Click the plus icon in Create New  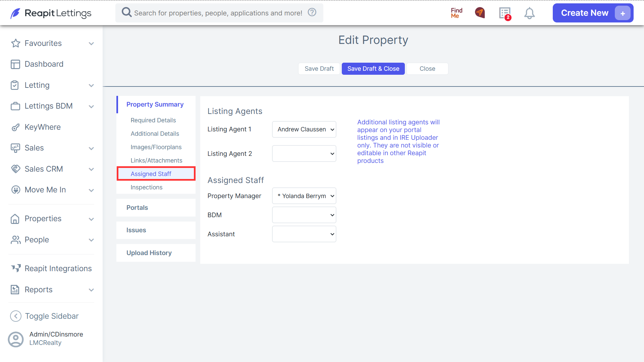point(623,13)
